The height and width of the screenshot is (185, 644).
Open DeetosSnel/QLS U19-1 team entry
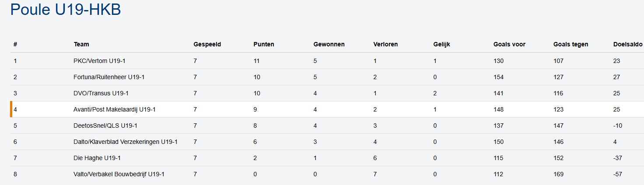point(105,126)
